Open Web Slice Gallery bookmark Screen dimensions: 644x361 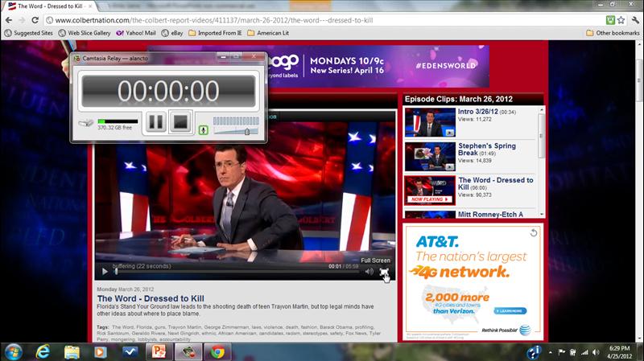pyautogui.click(x=85, y=33)
